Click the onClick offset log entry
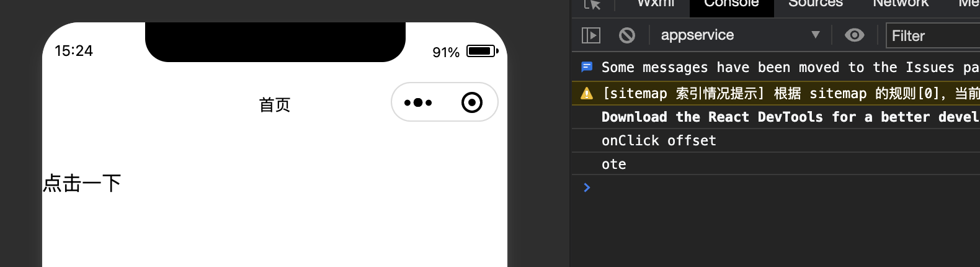Screen dimensions: 980x267 659,141
